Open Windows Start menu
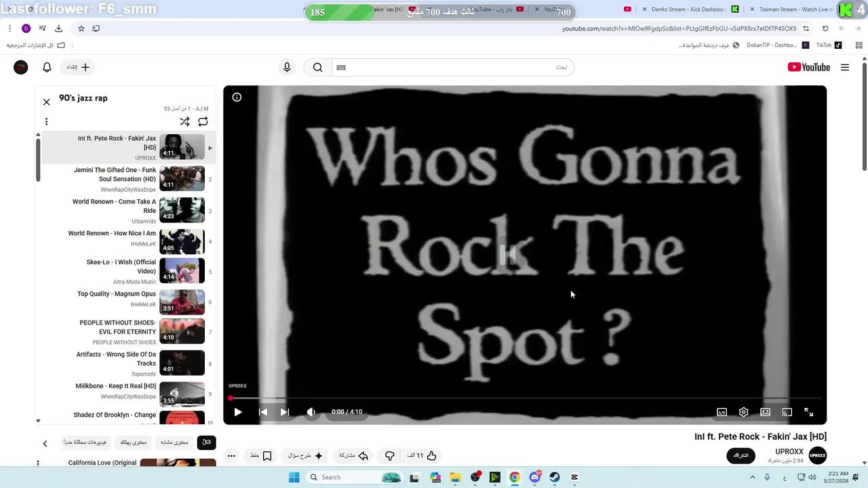The height and width of the screenshot is (488, 868). pos(294,477)
